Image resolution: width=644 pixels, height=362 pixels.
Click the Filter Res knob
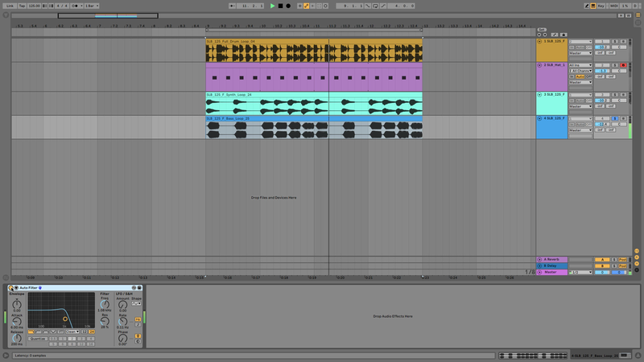105,321
